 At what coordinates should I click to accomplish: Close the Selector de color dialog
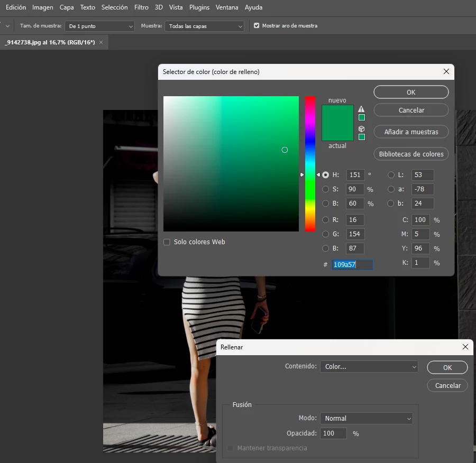446,71
